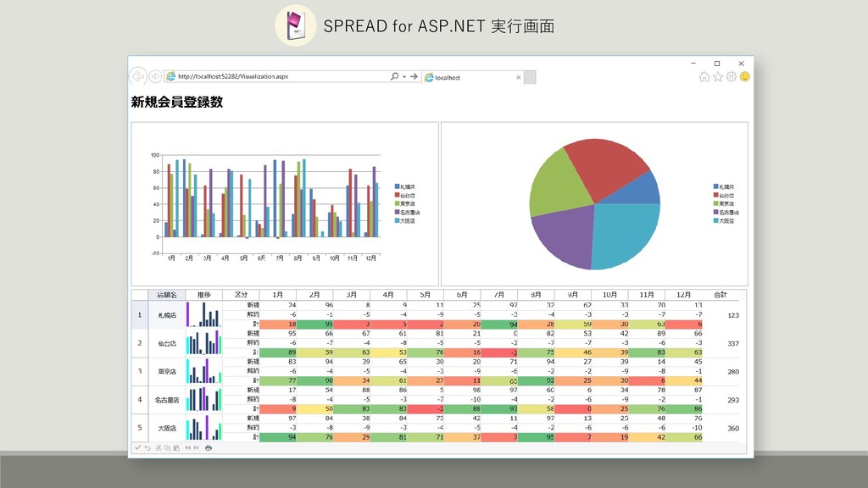Click the sparkline for 札幌店 row
This screenshot has width=868, height=488.
click(x=203, y=315)
